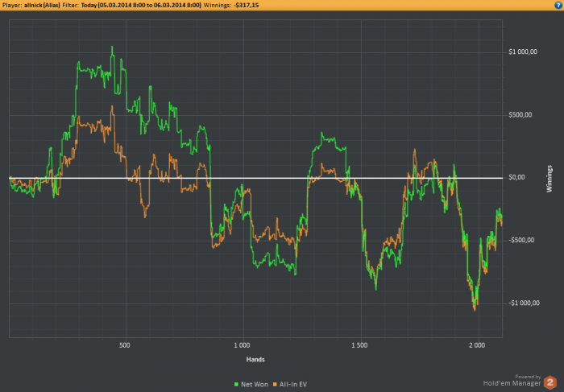This screenshot has height=392, width=564.
Task: Click the $0,00 axis label
Action: pyautogui.click(x=517, y=178)
